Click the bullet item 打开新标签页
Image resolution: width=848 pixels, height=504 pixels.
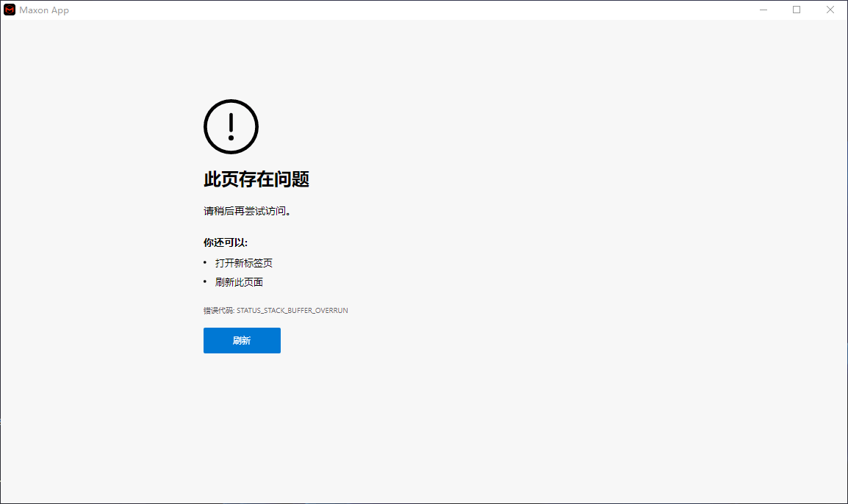244,263
